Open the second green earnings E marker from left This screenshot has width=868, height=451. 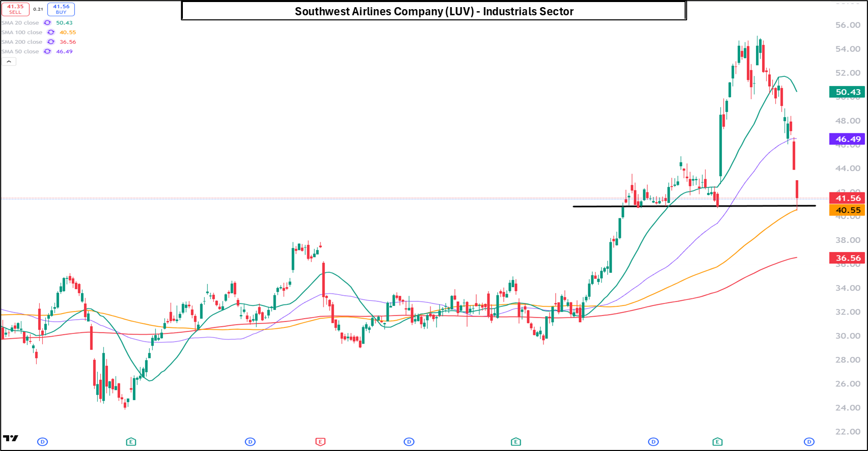(x=516, y=442)
